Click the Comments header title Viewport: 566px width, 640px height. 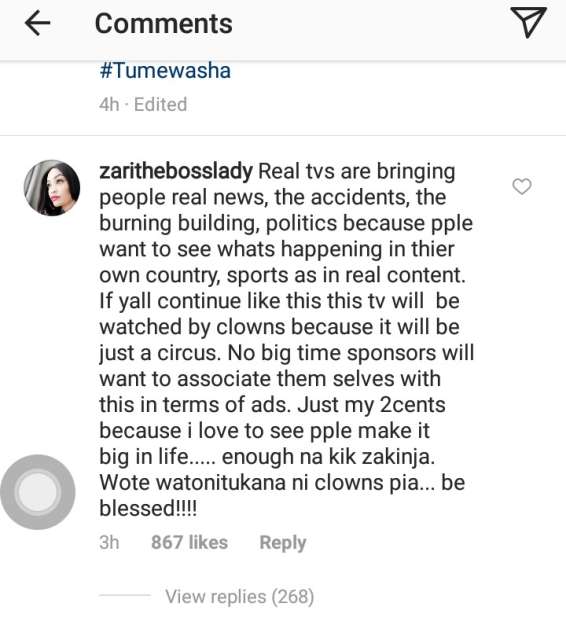164,24
